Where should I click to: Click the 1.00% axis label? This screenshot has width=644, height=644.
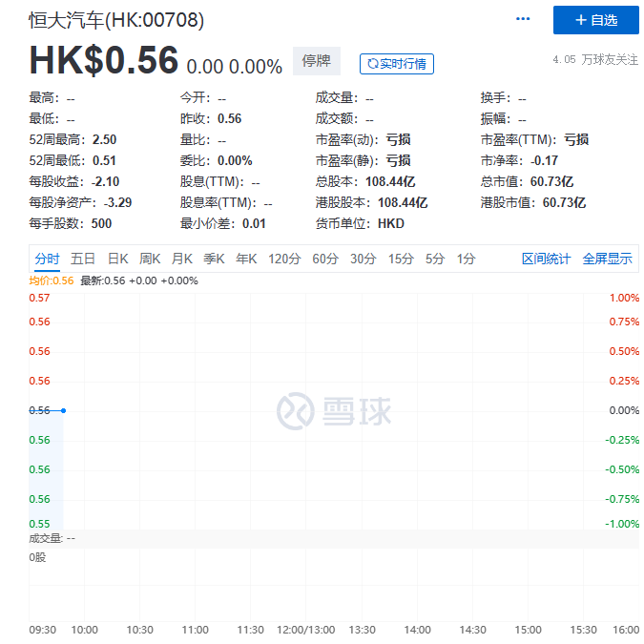(x=624, y=299)
